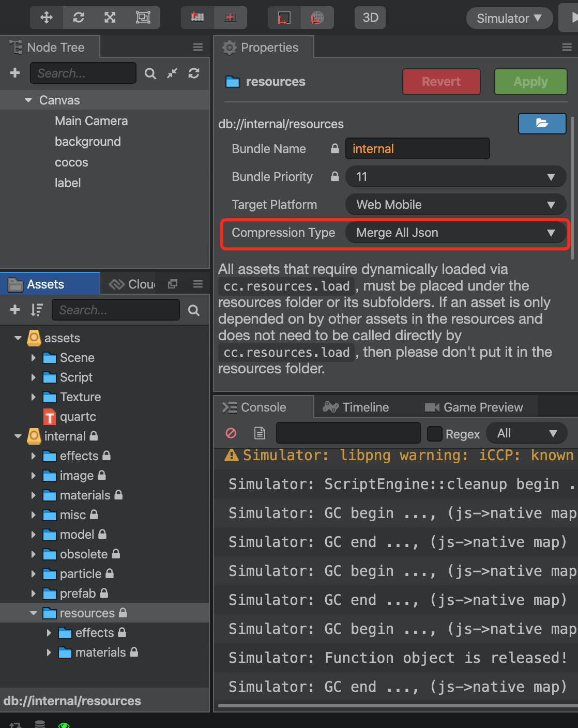Click the Assets search field
This screenshot has height=728, width=578.
(x=116, y=310)
